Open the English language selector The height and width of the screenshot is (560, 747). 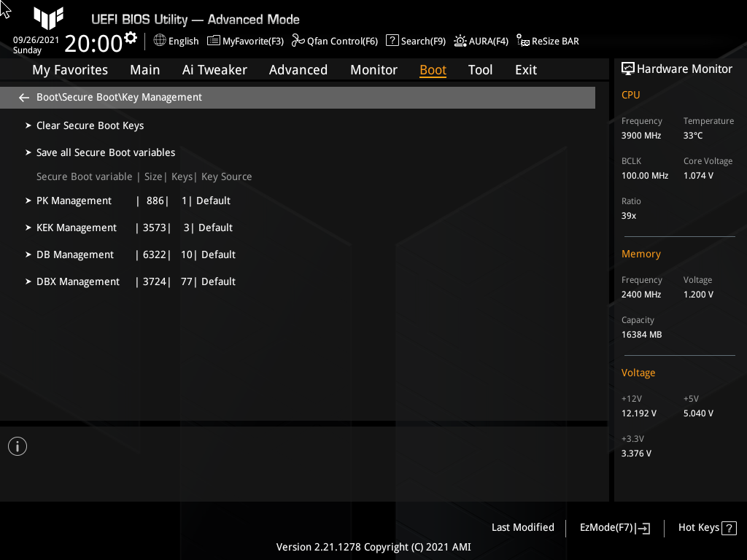click(x=176, y=41)
